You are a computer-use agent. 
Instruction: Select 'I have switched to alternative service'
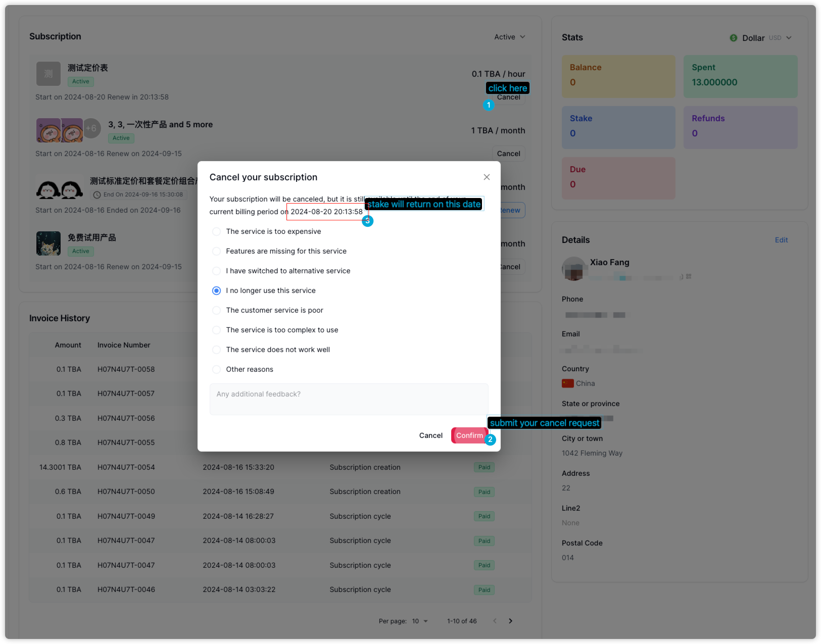(x=216, y=271)
